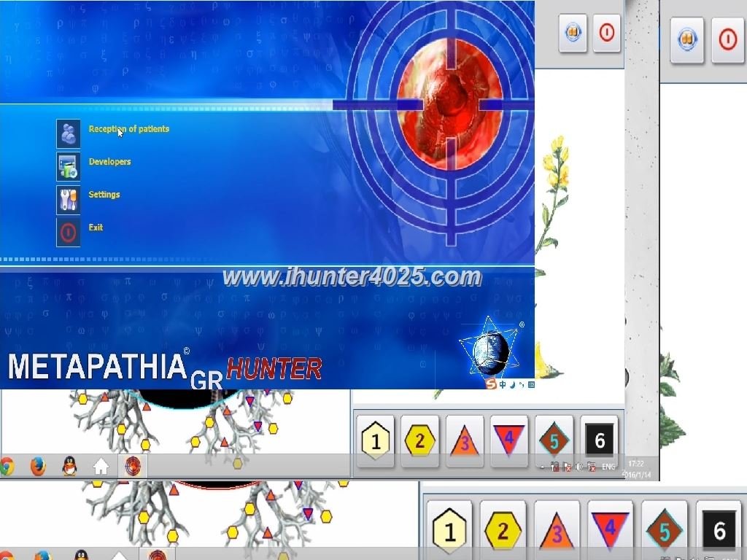This screenshot has width=747, height=560.
Task: Select brown diamond 5 button above the clock taskbar
Action: 554,440
